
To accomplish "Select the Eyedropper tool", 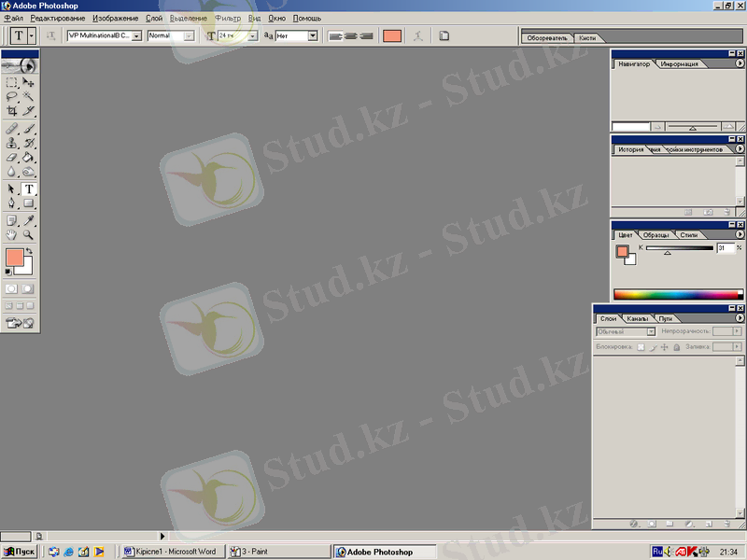I will coord(28,221).
